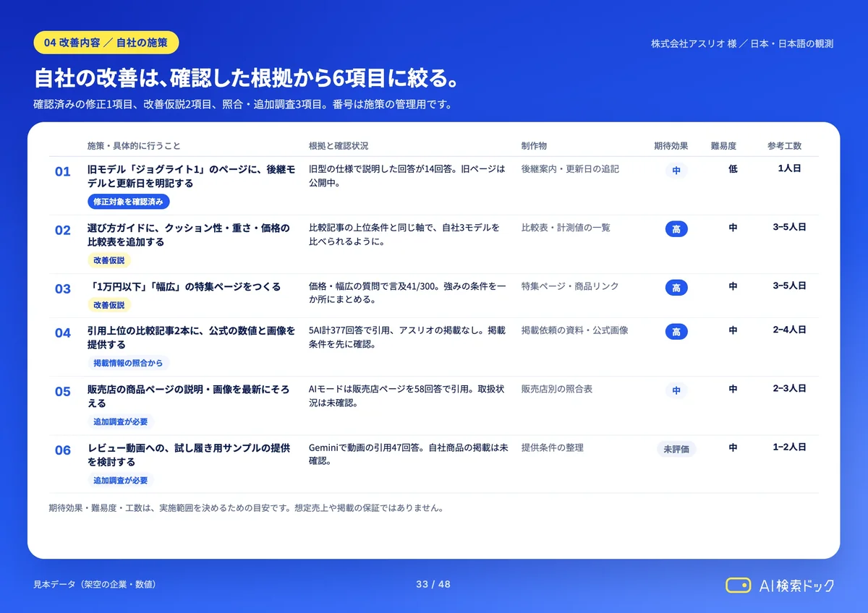The width and height of the screenshot is (868, 613).
Task: Click the 1–2人日 effort value in row 06
Action: pos(789,447)
